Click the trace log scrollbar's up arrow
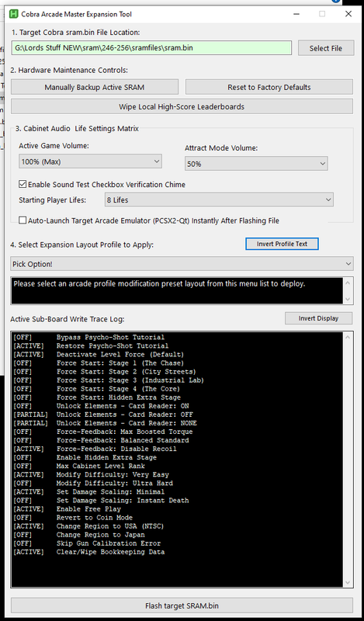364x621 pixels. pos(348,337)
